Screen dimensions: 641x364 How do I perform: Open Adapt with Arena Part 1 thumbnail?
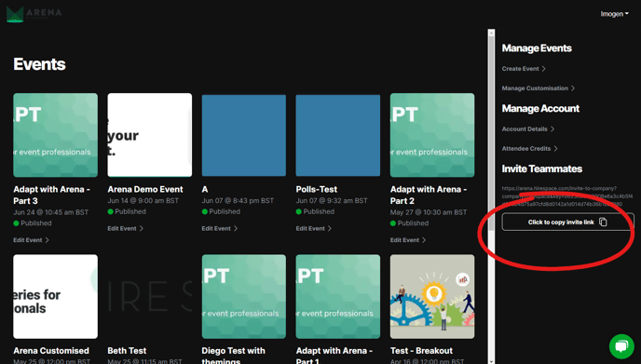[x=338, y=297]
